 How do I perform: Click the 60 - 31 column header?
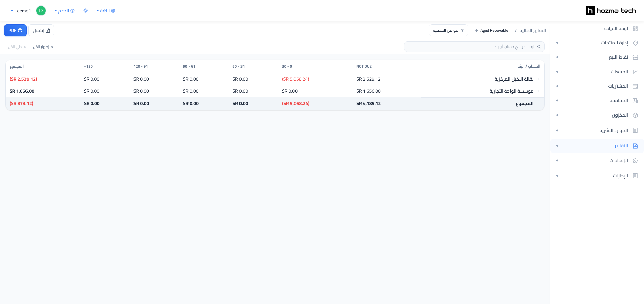tap(238, 66)
